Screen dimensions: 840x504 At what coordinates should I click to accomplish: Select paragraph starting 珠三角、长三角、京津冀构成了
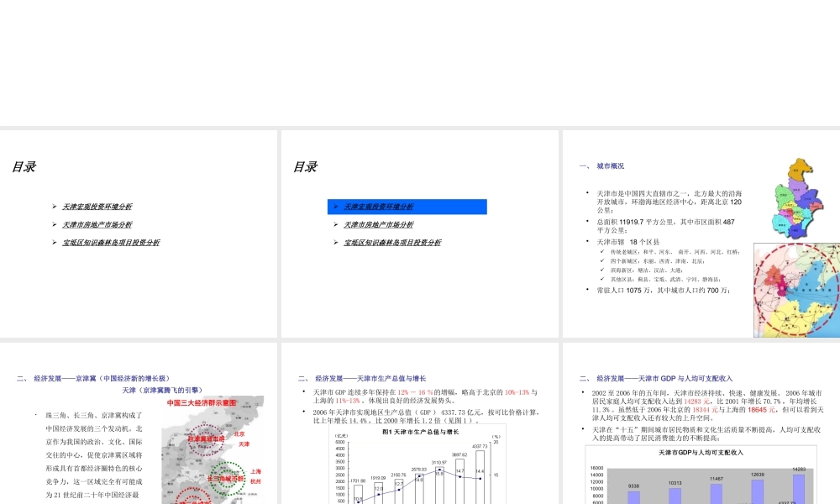[94, 455]
